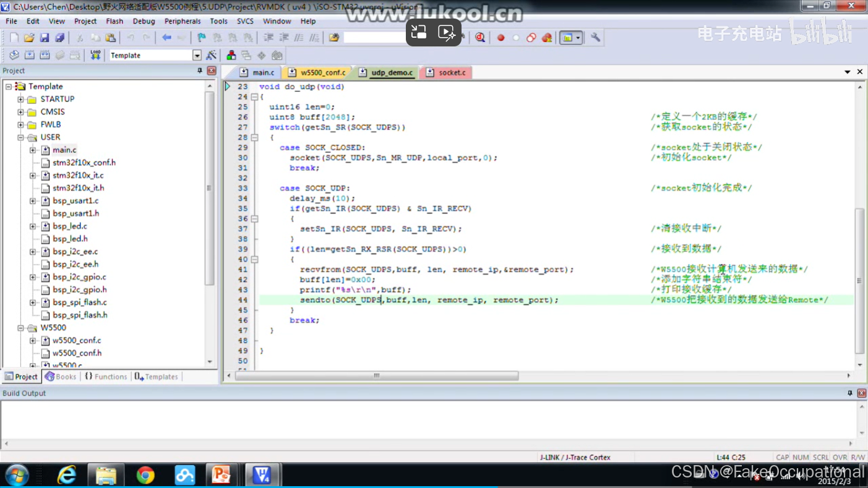This screenshot has height=488, width=868.
Task: Indent selected lines using toolbar icon
Action: [x=269, y=38]
